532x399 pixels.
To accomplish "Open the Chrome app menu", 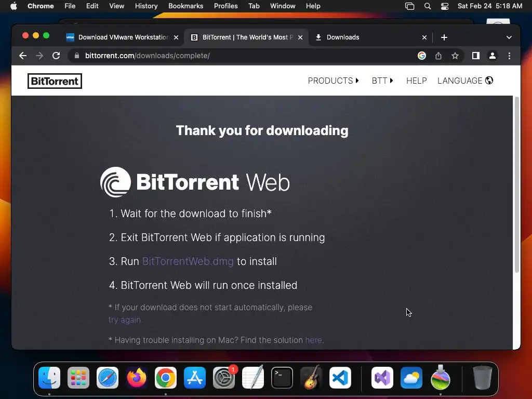I will point(41,6).
